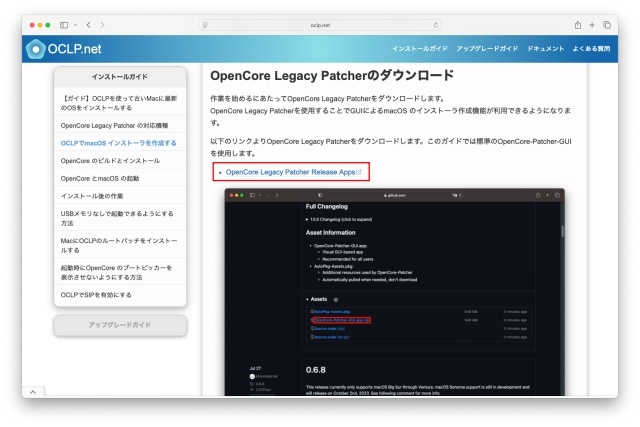640x427 pixels.
Task: Click the oclp.net address bar field
Action: coord(320,23)
